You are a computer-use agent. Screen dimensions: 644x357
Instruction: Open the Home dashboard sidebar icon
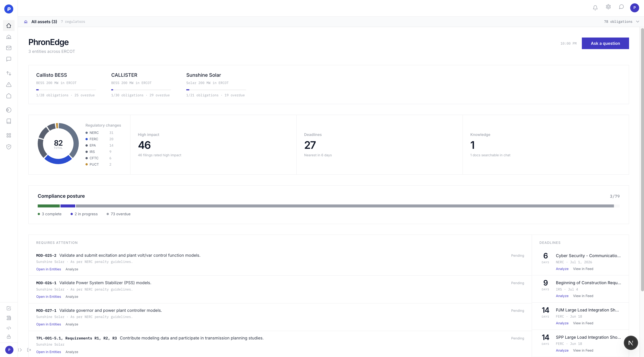[9, 26]
